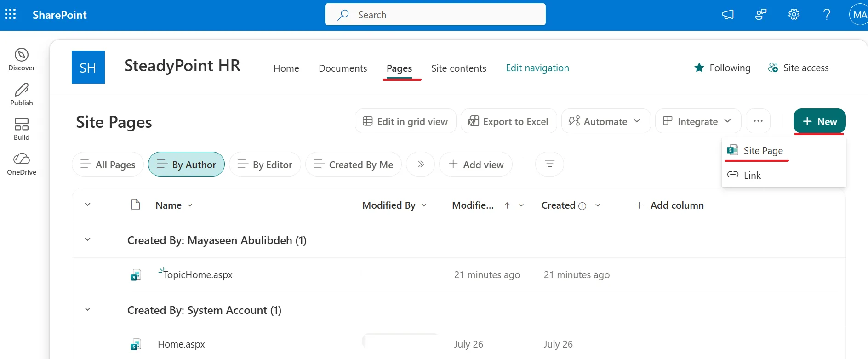Click the TopicHome.aspx file icon
Image resolution: width=868 pixels, height=359 pixels.
tap(136, 275)
